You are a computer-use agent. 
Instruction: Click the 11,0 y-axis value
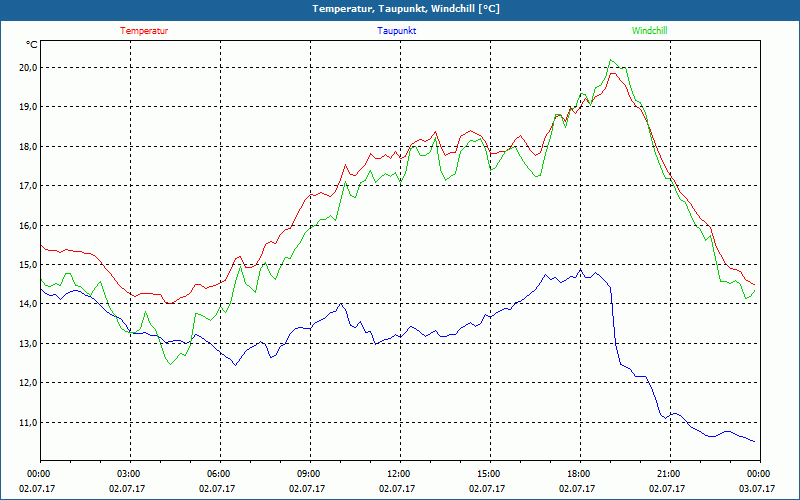pyautogui.click(x=29, y=423)
